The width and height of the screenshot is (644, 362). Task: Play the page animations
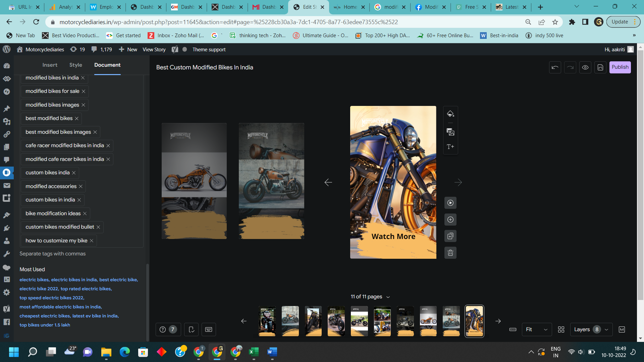[450, 203]
